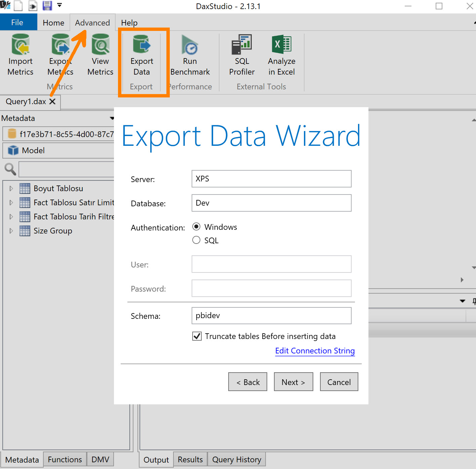Open Edit Connection String link
The image size is (476, 469).
click(x=315, y=351)
